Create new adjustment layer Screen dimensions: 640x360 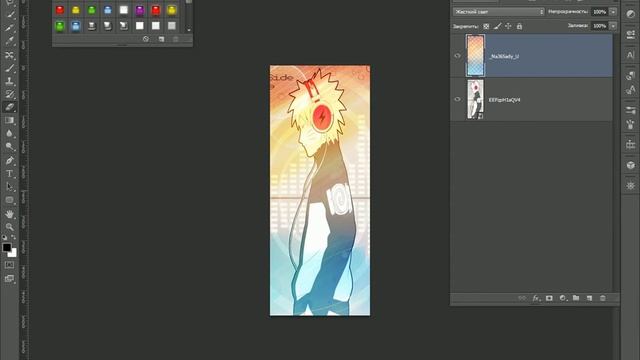pyautogui.click(x=563, y=298)
